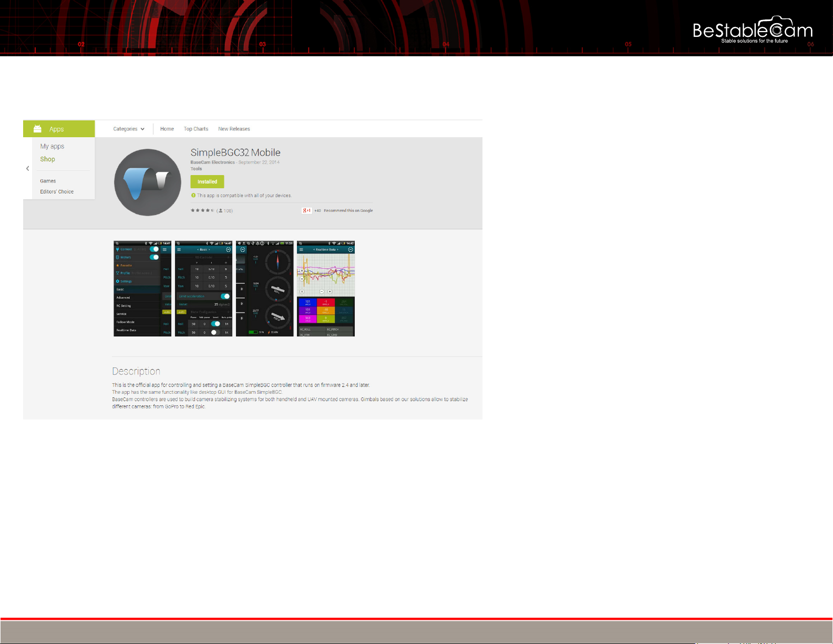833x644 pixels.
Task: Select Shop in the sidebar
Action: [47, 159]
